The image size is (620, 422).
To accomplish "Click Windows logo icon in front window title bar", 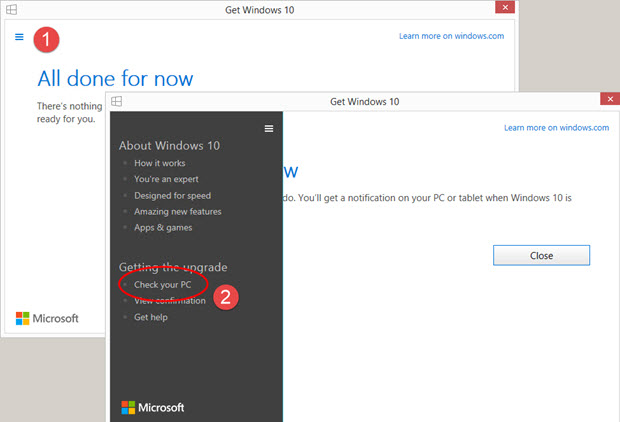I will pos(116,101).
